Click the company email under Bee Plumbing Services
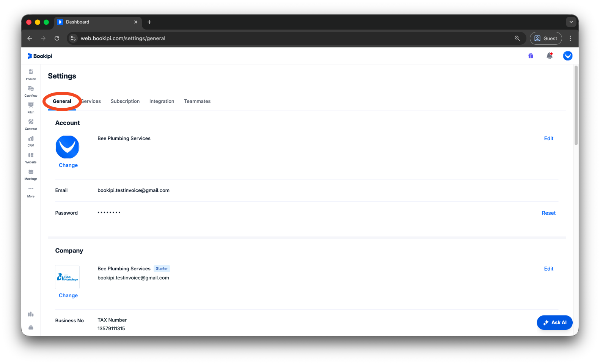600x364 pixels. 133,278
